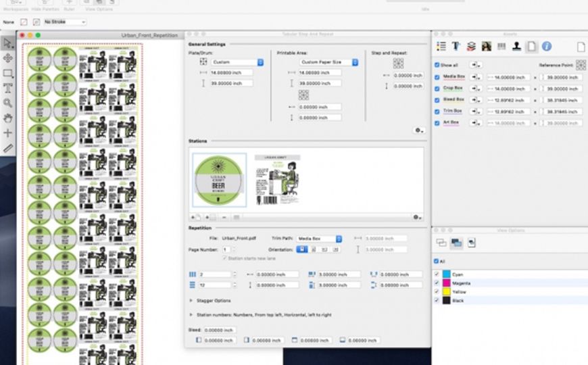Toggle Bleed Box checkbox
The width and height of the screenshot is (588, 365).
[x=437, y=100]
